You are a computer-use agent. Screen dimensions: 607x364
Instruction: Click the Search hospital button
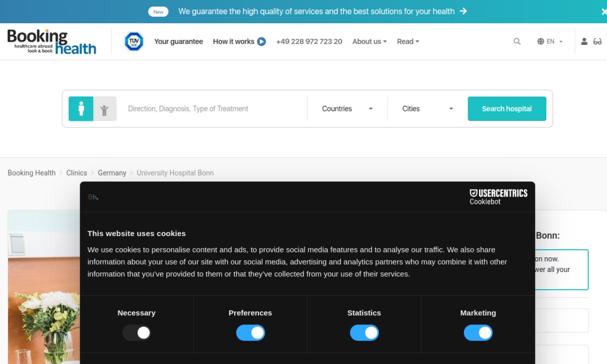pos(507,109)
